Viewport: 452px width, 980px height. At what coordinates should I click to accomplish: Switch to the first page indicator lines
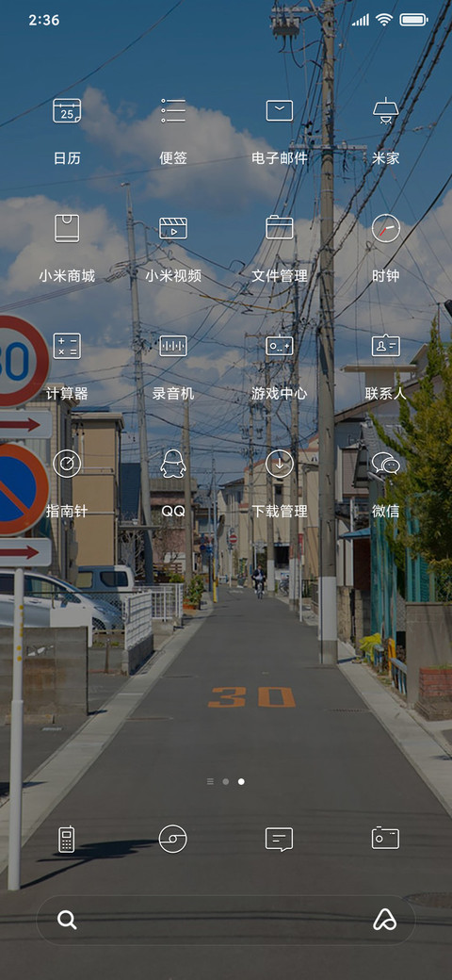click(210, 781)
